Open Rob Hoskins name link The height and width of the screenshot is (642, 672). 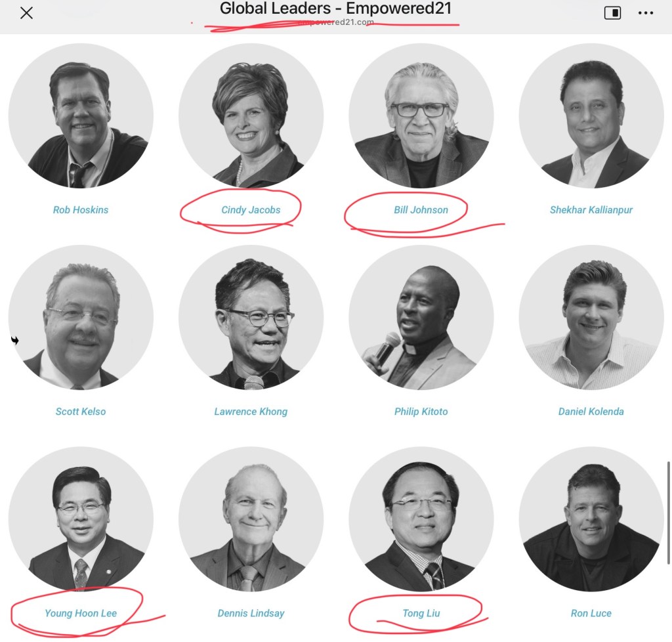click(81, 209)
